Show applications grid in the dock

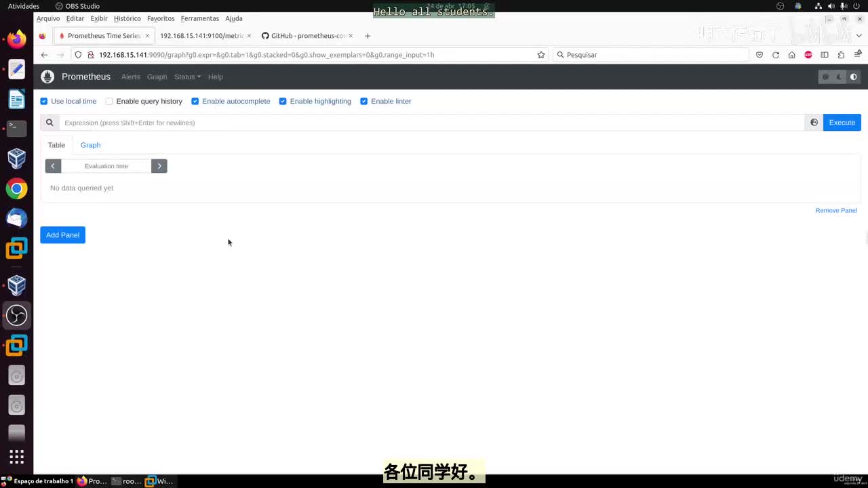tap(16, 457)
